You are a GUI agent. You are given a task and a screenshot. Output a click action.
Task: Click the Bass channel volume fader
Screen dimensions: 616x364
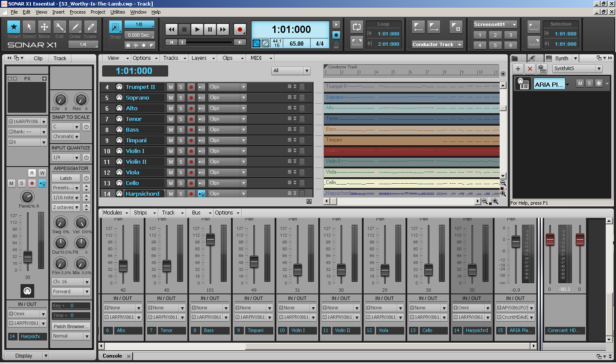(210, 239)
